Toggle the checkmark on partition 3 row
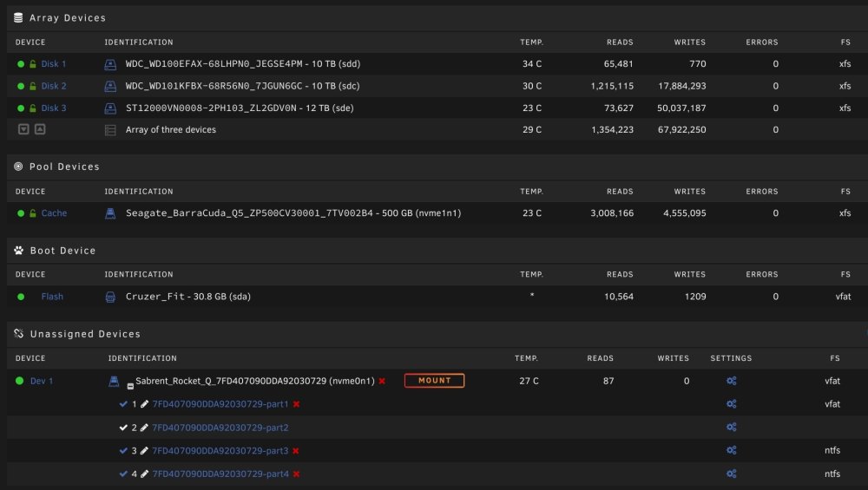The width and height of the screenshot is (868, 490). [x=123, y=451]
